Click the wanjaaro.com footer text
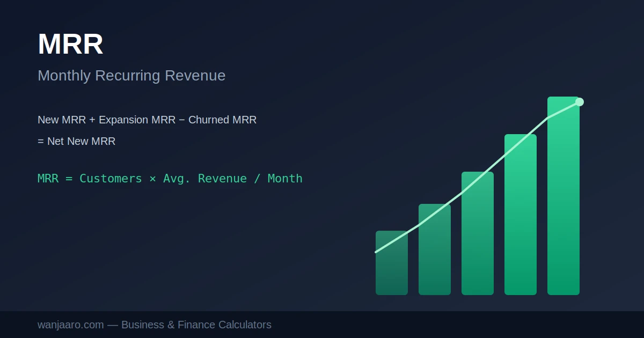644x338 pixels. pyautogui.click(x=155, y=325)
